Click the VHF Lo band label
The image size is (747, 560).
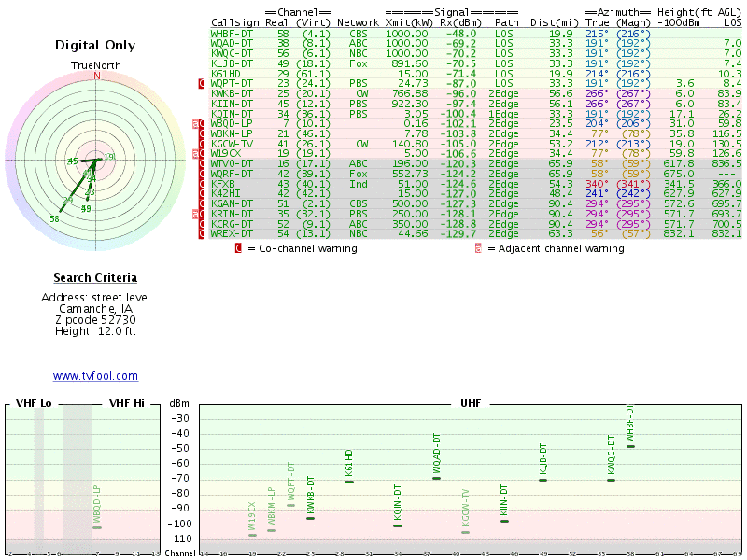click(34, 403)
